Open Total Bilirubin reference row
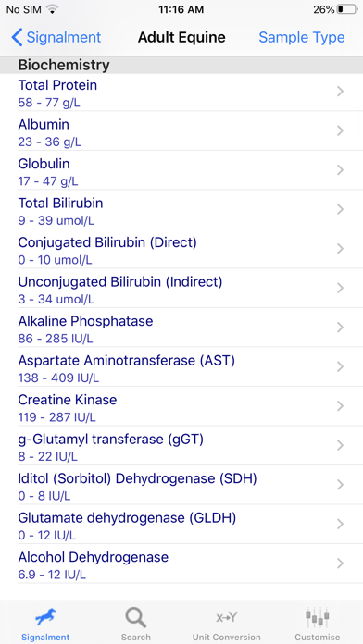Screen dimensions: 363x644 click(181, 210)
